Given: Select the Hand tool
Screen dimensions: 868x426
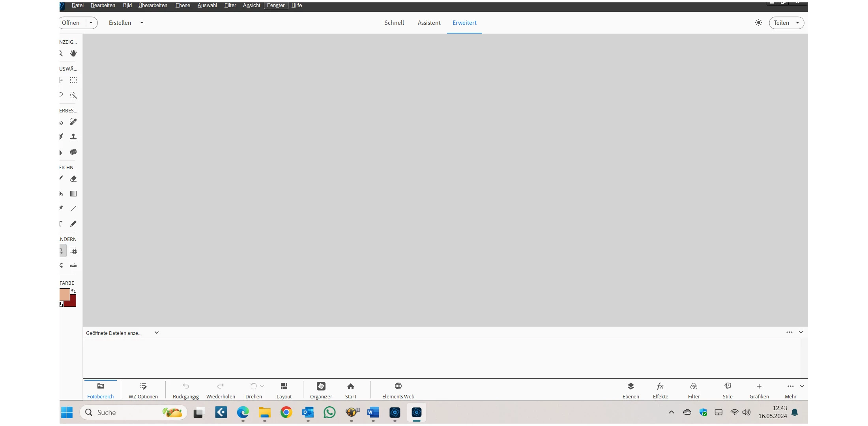Looking at the screenshot, I should (x=73, y=53).
